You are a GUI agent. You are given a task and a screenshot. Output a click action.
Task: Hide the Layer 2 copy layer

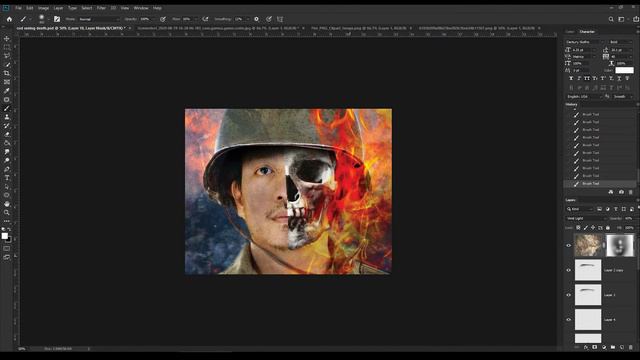tap(569, 270)
